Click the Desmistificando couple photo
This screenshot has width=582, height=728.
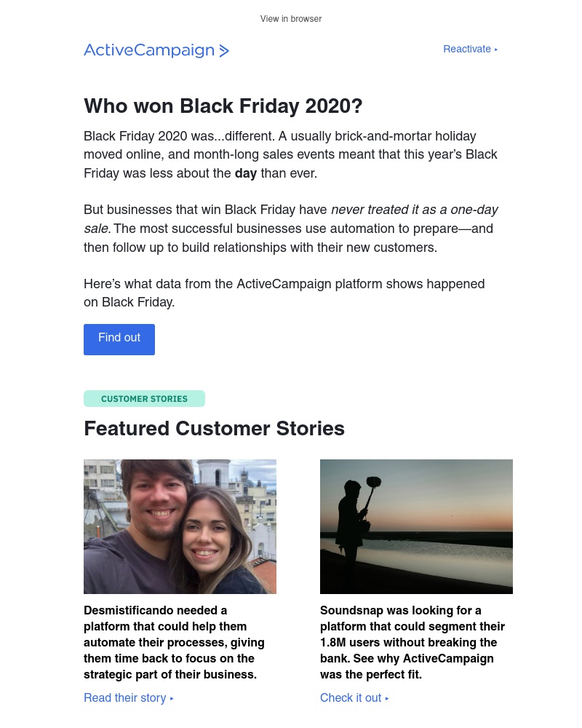coord(180,526)
